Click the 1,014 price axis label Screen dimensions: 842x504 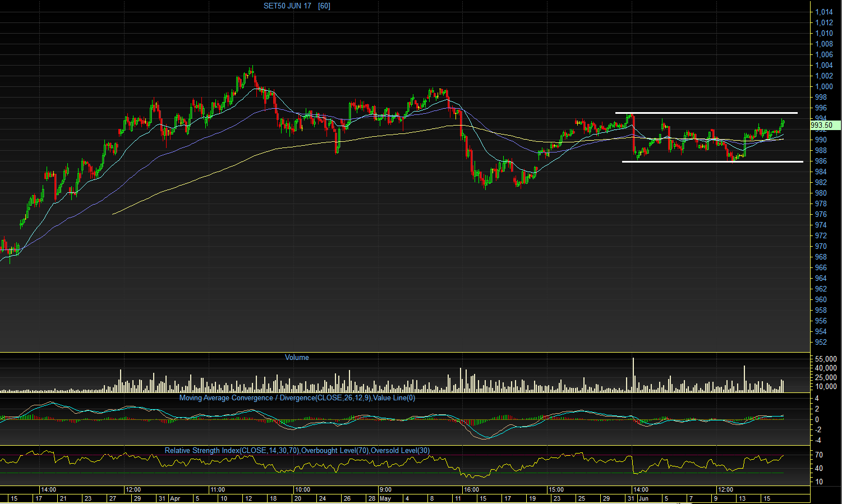coord(824,12)
